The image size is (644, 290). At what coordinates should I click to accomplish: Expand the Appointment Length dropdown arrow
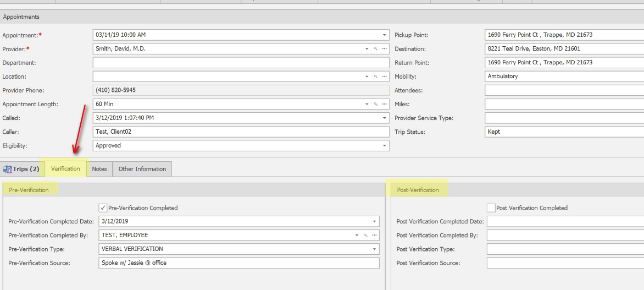[x=367, y=105]
